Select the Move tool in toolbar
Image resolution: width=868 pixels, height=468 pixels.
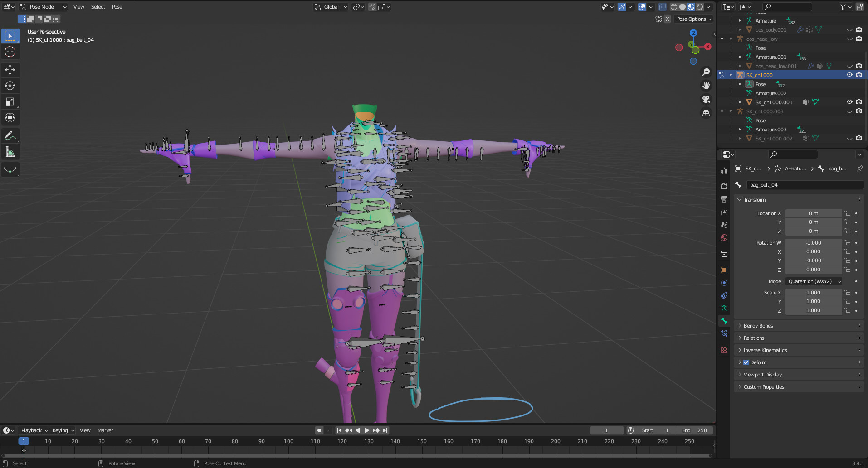10,69
